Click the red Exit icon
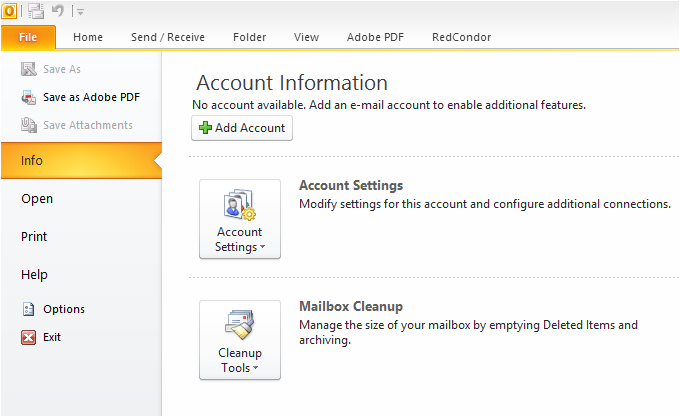 point(29,337)
